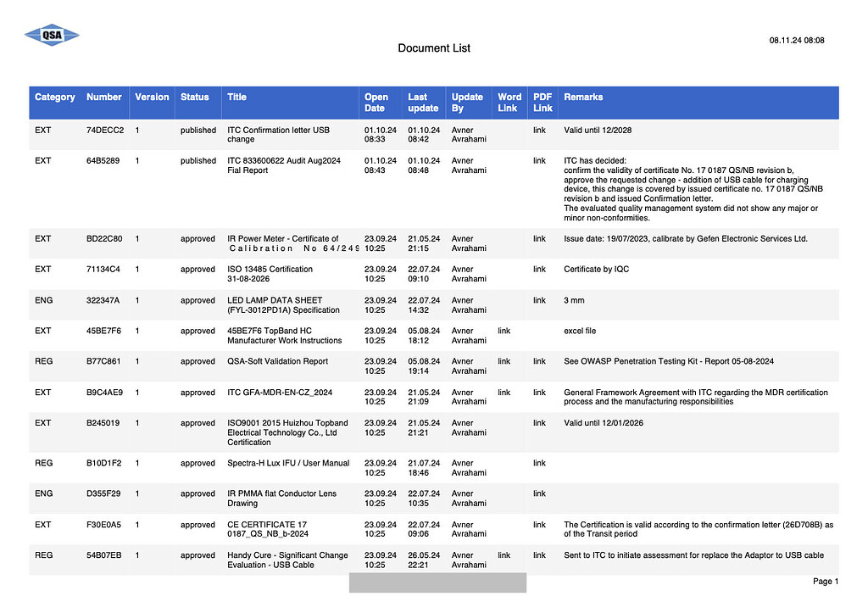This screenshot has width=868, height=613.
Task: Open the PDF link for CE CERTIFICATE 17 0187_QS_NB_b-2024
Action: point(540,524)
